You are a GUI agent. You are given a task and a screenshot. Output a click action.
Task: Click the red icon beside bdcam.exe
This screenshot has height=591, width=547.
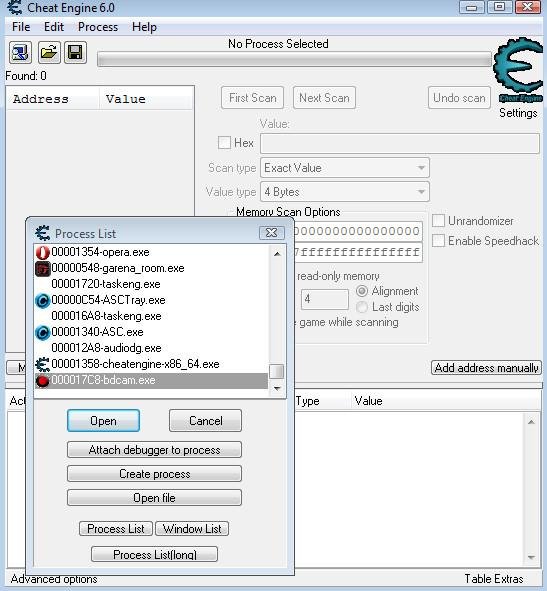point(43,381)
